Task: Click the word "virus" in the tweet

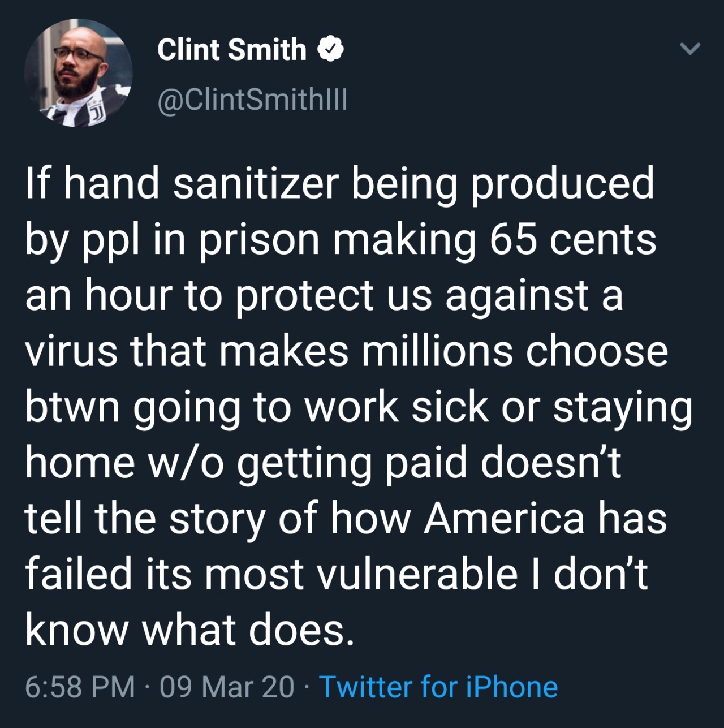Action: tap(71, 351)
